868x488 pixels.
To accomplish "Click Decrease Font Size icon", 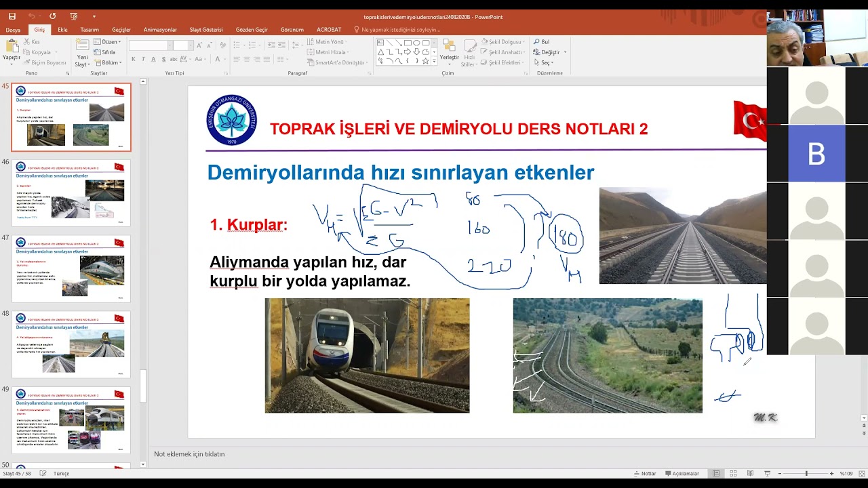I will [209, 45].
